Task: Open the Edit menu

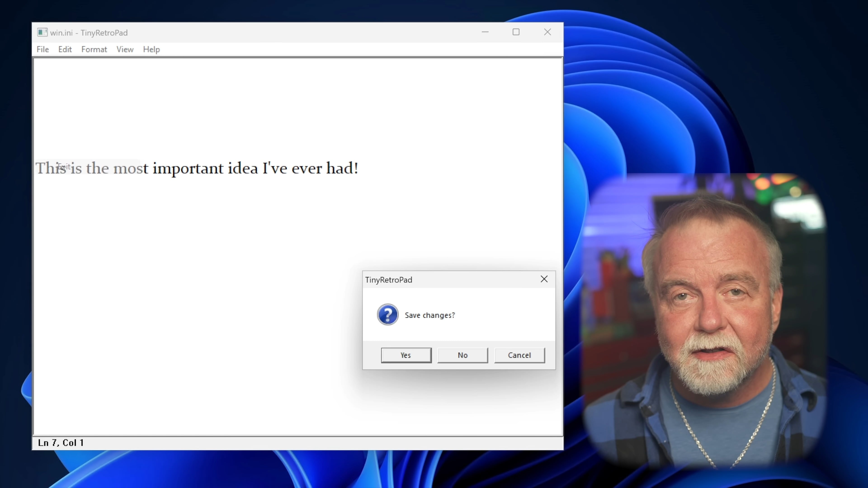Action: 65,49
